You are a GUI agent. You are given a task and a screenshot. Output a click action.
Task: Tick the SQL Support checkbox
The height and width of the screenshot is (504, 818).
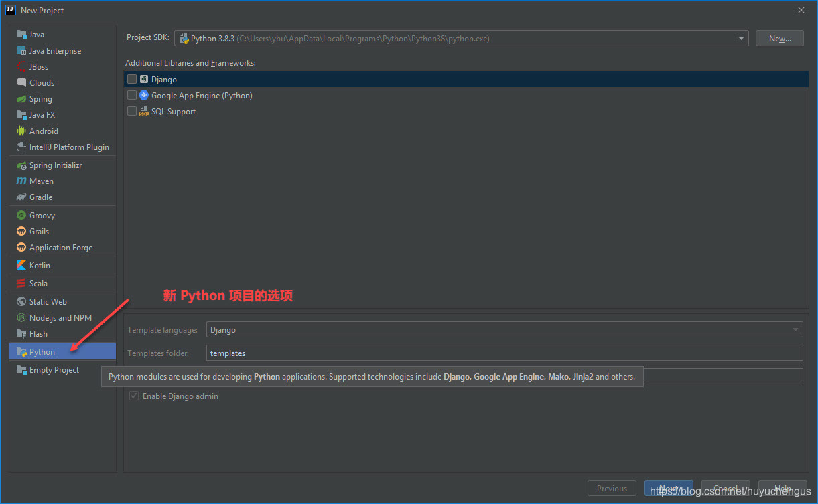coord(132,111)
